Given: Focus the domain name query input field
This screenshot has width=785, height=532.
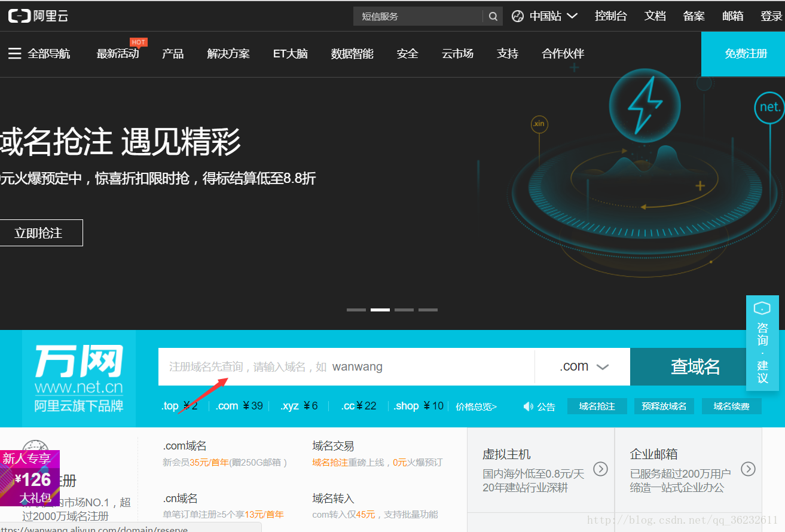Looking at the screenshot, I should click(346, 366).
